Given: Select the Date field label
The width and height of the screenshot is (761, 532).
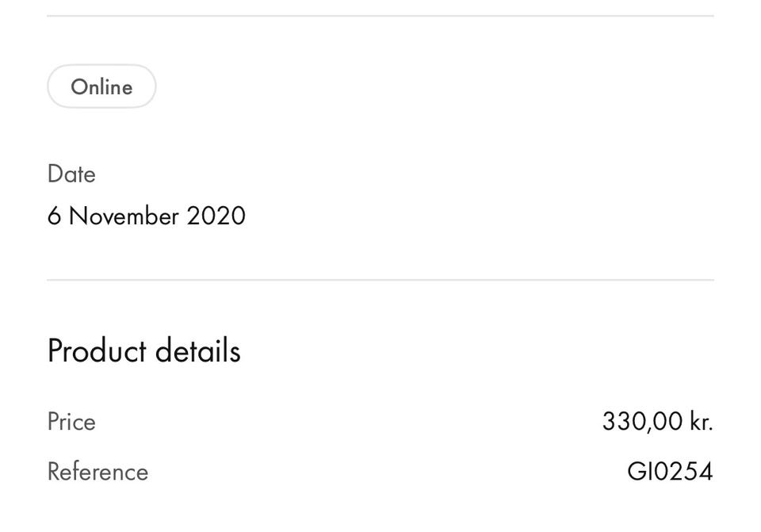Looking at the screenshot, I should 71,174.
